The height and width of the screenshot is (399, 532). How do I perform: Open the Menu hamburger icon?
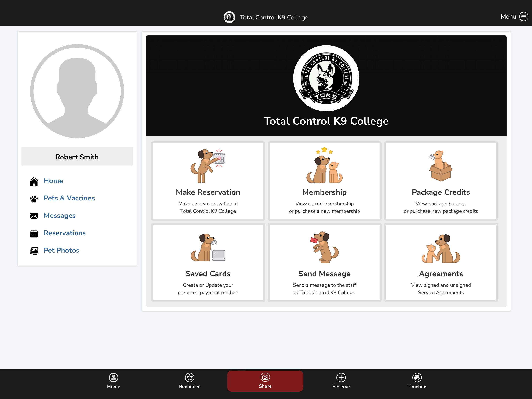pyautogui.click(x=524, y=17)
